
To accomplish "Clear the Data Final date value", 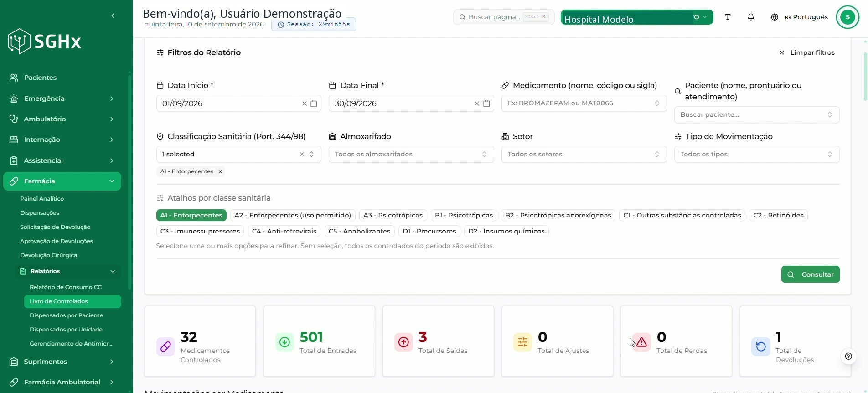I will point(477,103).
